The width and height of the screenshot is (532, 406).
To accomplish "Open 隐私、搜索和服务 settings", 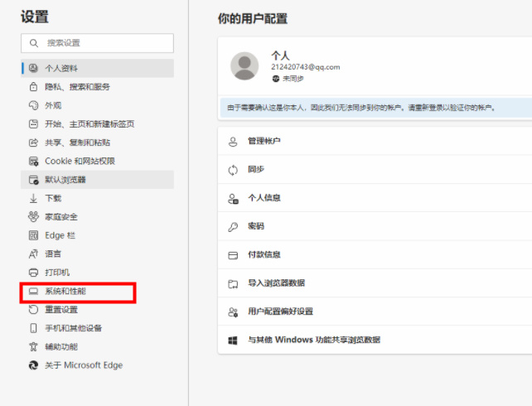I will pyautogui.click(x=98, y=87).
